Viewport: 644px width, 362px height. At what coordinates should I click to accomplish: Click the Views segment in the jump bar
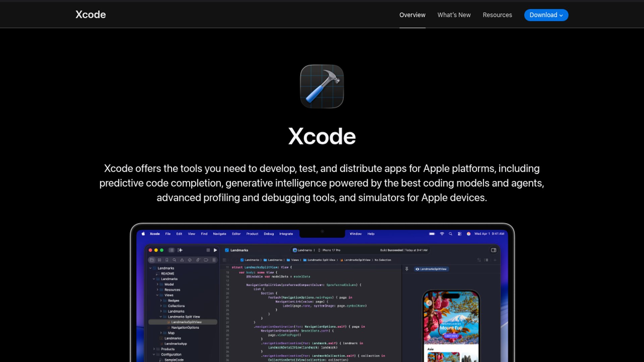click(x=293, y=260)
